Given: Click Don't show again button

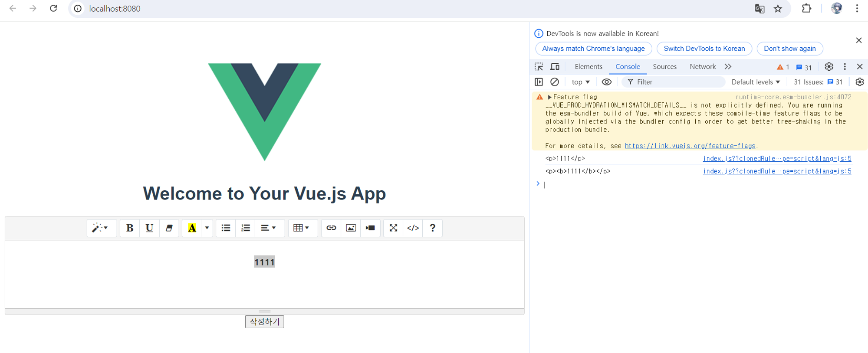Looking at the screenshot, I should pyautogui.click(x=790, y=49).
